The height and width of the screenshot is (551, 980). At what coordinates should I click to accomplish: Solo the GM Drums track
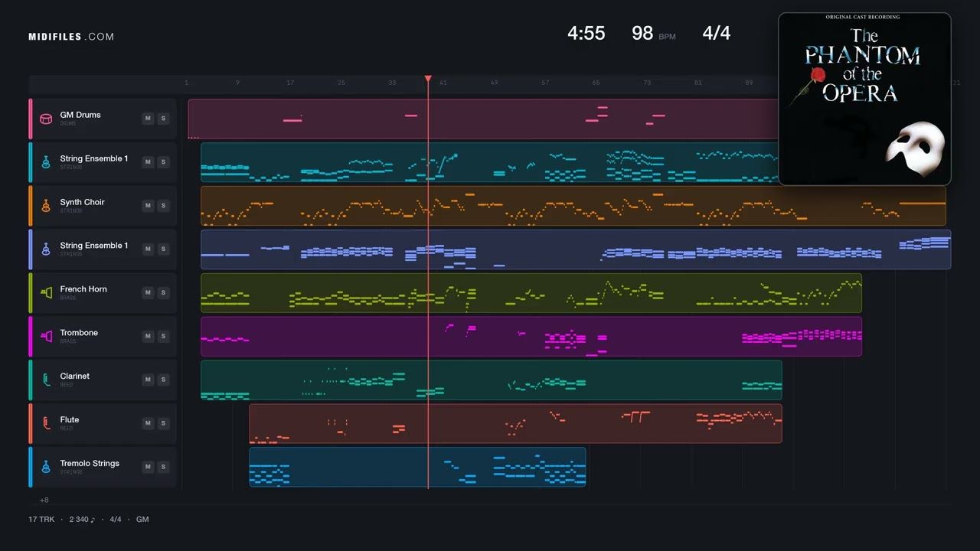point(163,119)
